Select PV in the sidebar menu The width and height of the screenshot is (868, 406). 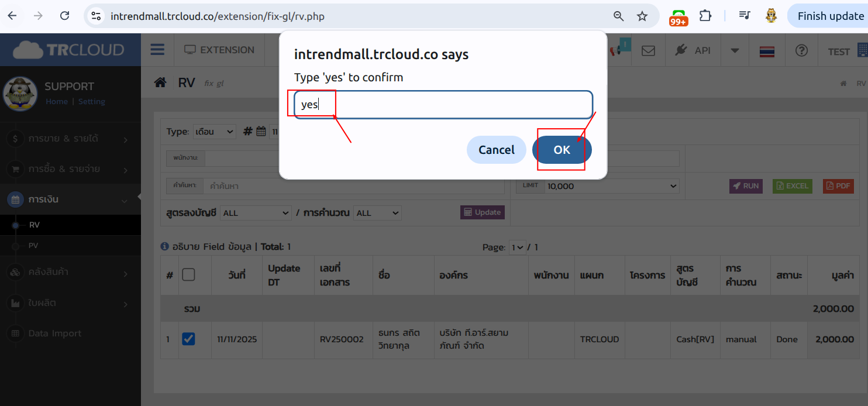click(x=33, y=246)
